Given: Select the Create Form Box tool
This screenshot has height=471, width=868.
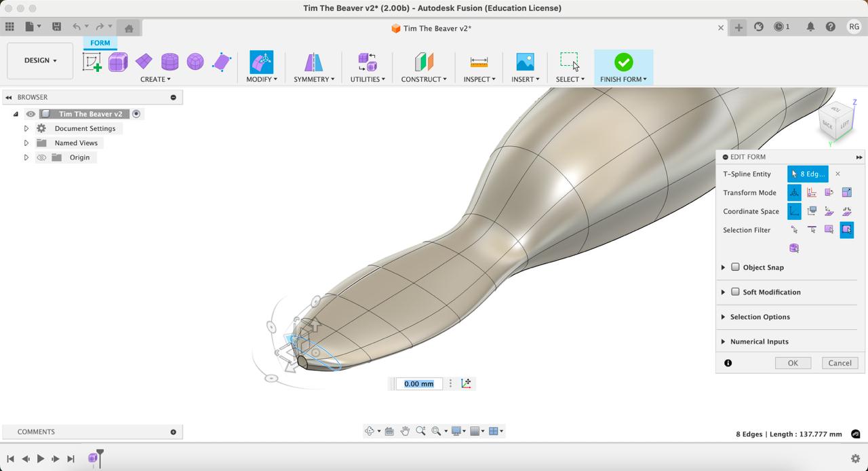Looking at the screenshot, I should [x=118, y=62].
